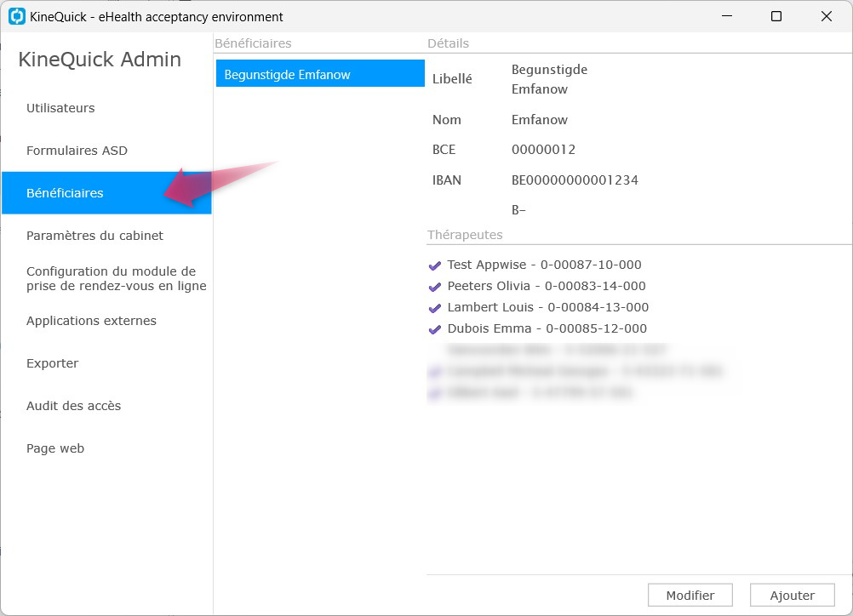Select Begunstigde Emfanow in beneficiaries list

coord(320,73)
